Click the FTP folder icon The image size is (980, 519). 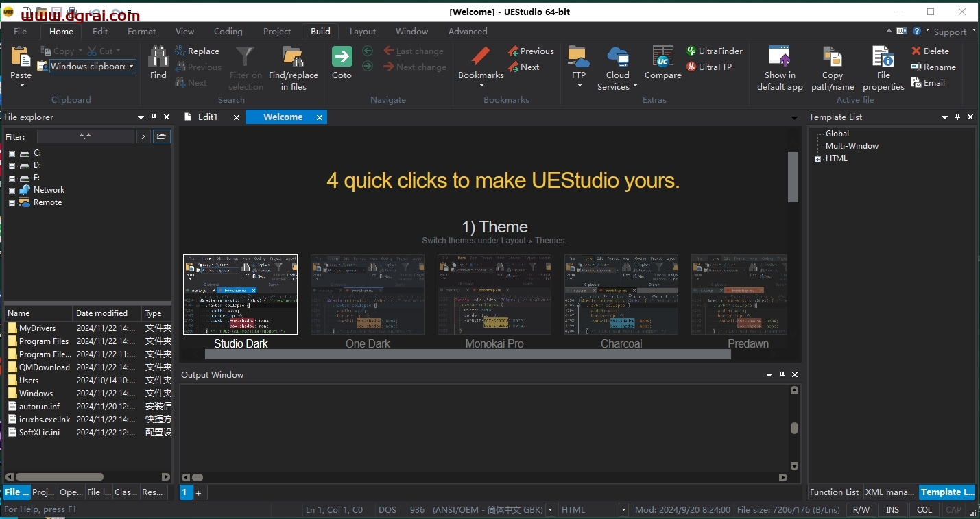(579, 57)
